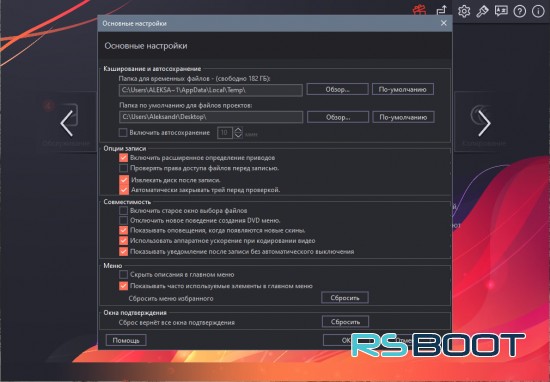The image size is (550, 382).
Task: Click Сбросить for favorites menu reset
Action: 345,298
